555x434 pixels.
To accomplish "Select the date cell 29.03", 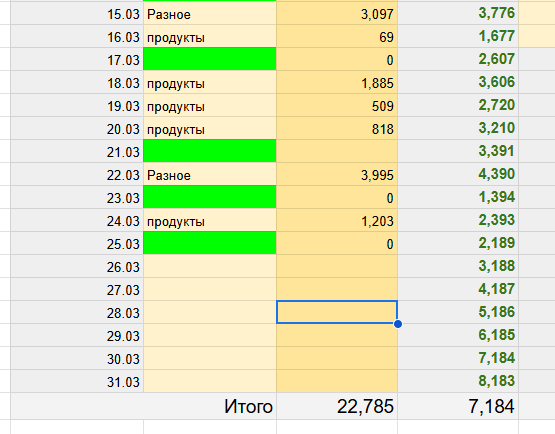I will 77,336.
